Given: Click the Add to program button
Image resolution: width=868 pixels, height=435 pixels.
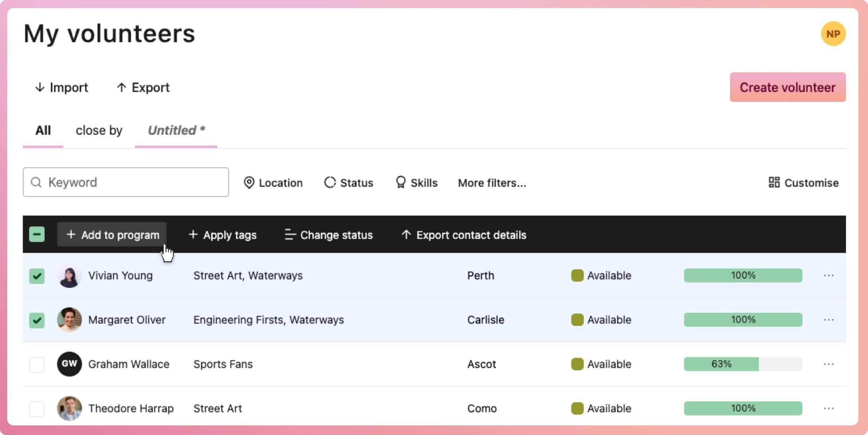Looking at the screenshot, I should [112, 235].
